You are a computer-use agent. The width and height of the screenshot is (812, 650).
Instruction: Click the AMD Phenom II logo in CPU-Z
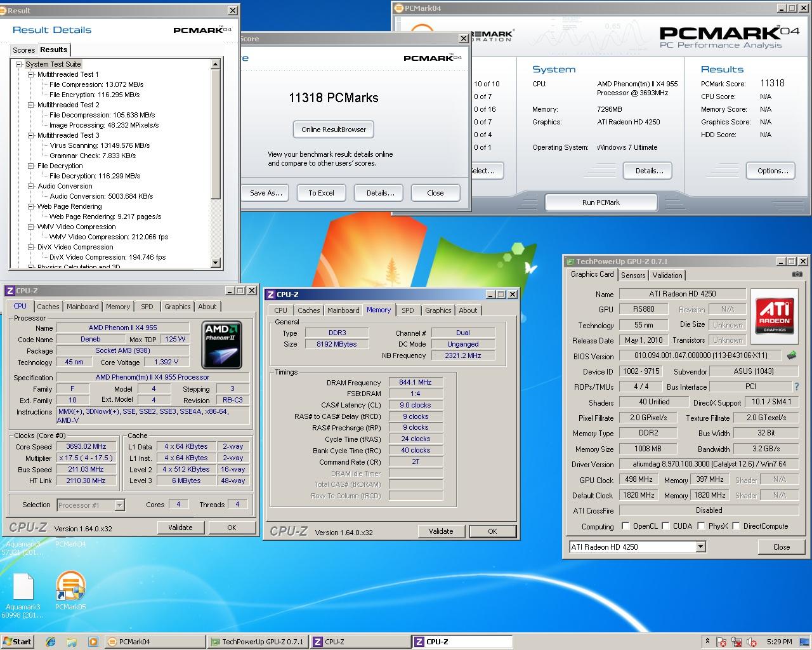tap(221, 345)
